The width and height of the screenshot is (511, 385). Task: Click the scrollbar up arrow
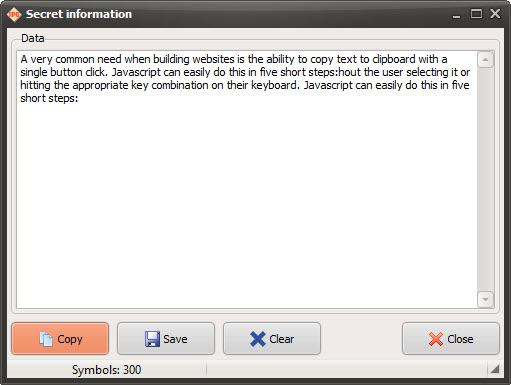coord(485,60)
